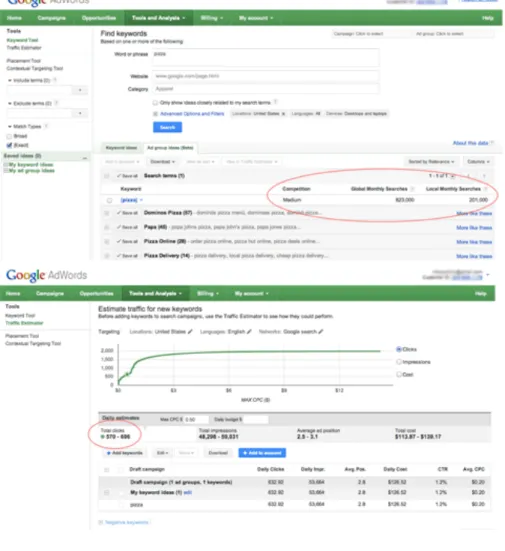
Task: Open the About this data link
Action: coord(470,143)
